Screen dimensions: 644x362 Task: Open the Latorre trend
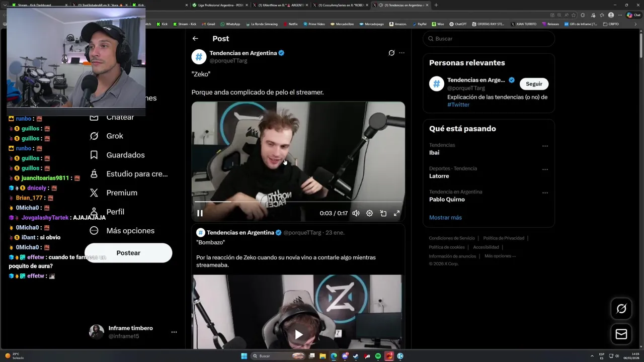point(439,176)
